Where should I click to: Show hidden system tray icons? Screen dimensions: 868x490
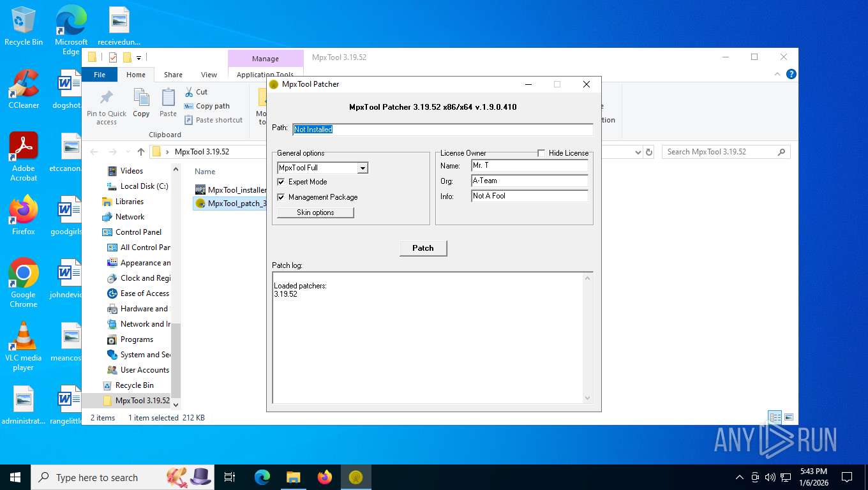click(x=740, y=477)
